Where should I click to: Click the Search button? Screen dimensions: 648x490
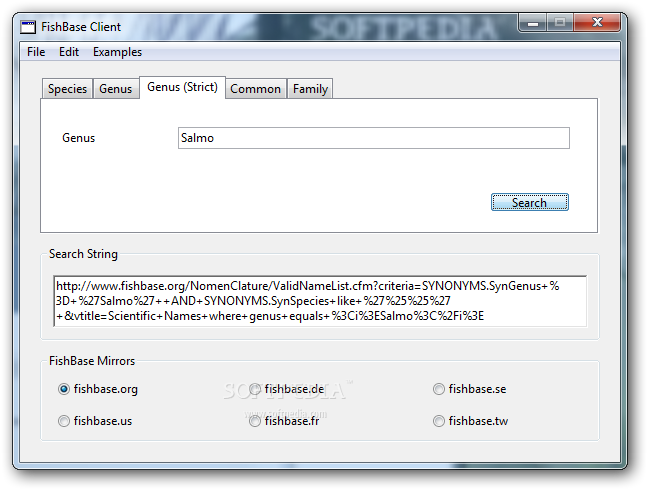529,202
